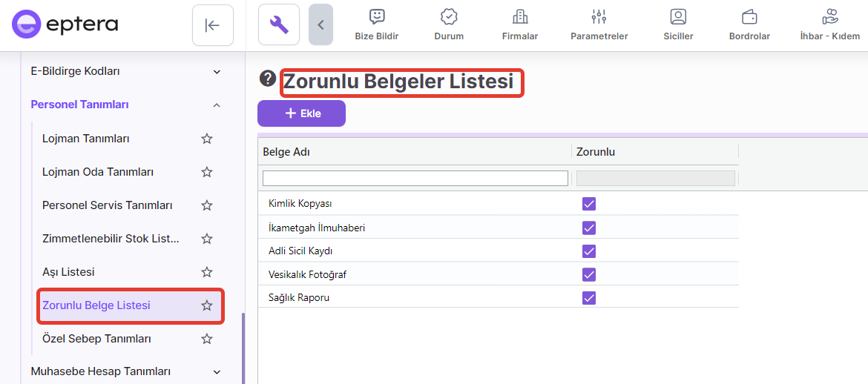This screenshot has width=868, height=384.
Task: Star the Aşı Listesi menu item
Action: [207, 272]
